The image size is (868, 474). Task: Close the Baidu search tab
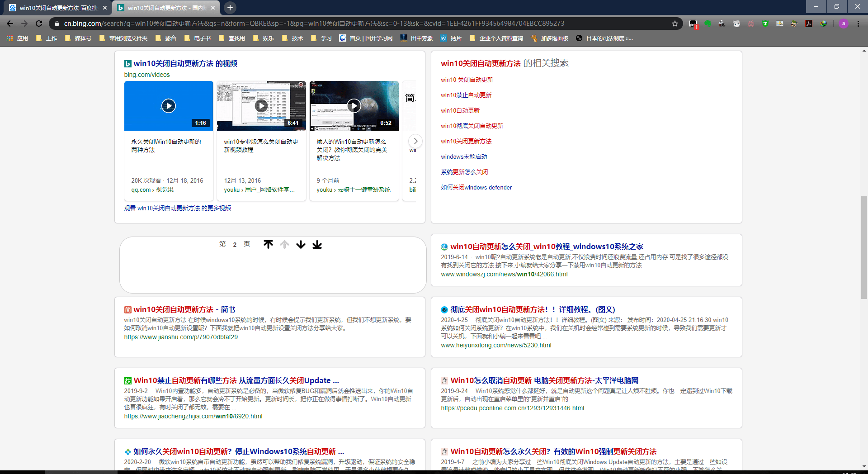coord(105,8)
